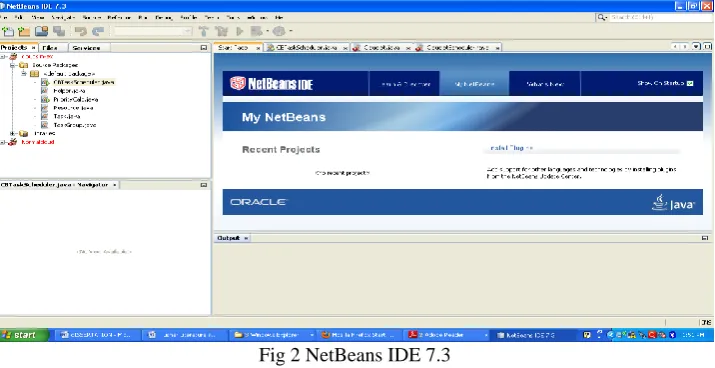Minimize the Output panel
Screen dimensions: 715x368
pyautogui.click(x=705, y=238)
